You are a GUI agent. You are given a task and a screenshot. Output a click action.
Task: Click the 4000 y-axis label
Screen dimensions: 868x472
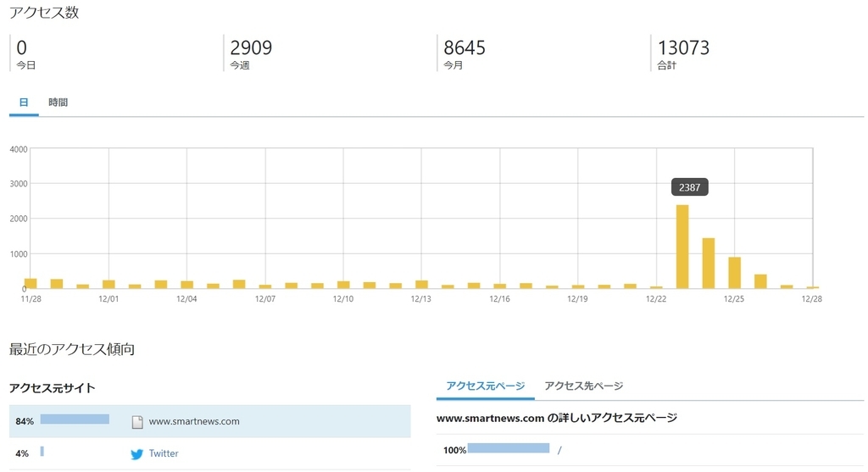pos(19,149)
